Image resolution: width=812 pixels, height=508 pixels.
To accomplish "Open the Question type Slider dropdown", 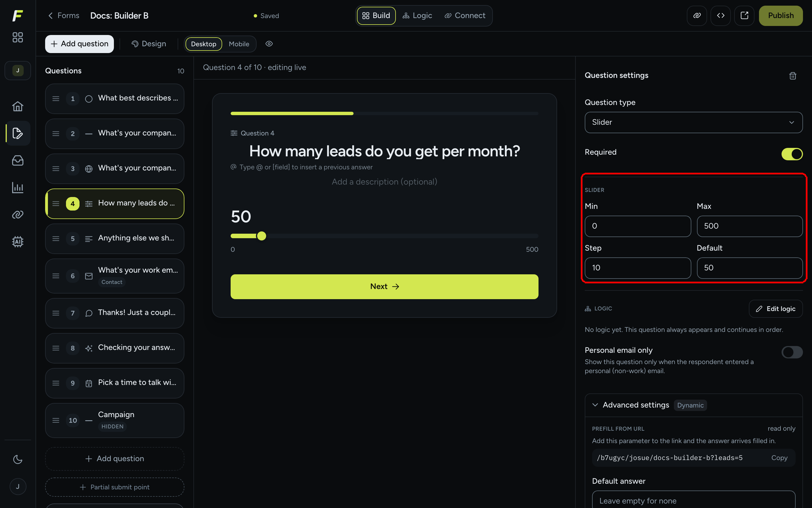I will tap(693, 122).
